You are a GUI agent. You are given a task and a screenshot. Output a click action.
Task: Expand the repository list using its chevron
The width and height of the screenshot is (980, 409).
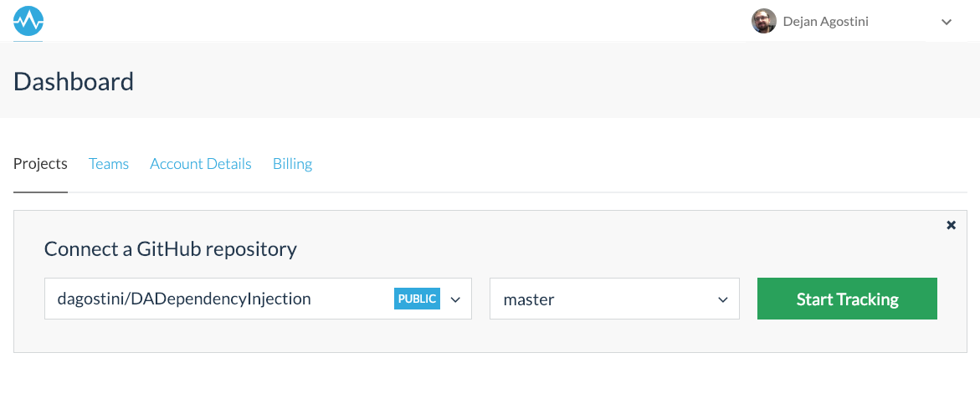pyautogui.click(x=455, y=299)
